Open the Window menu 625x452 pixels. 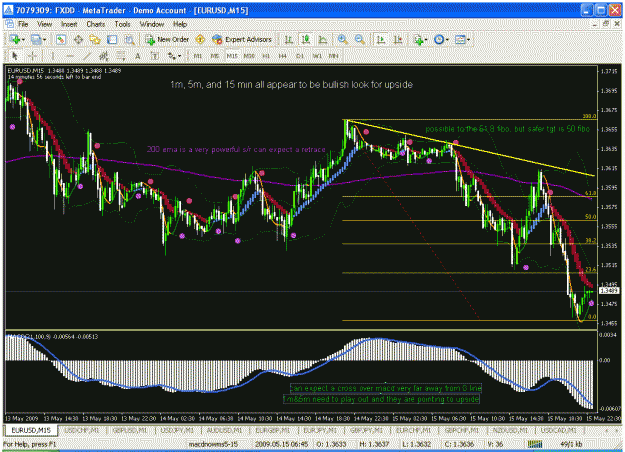click(x=152, y=24)
